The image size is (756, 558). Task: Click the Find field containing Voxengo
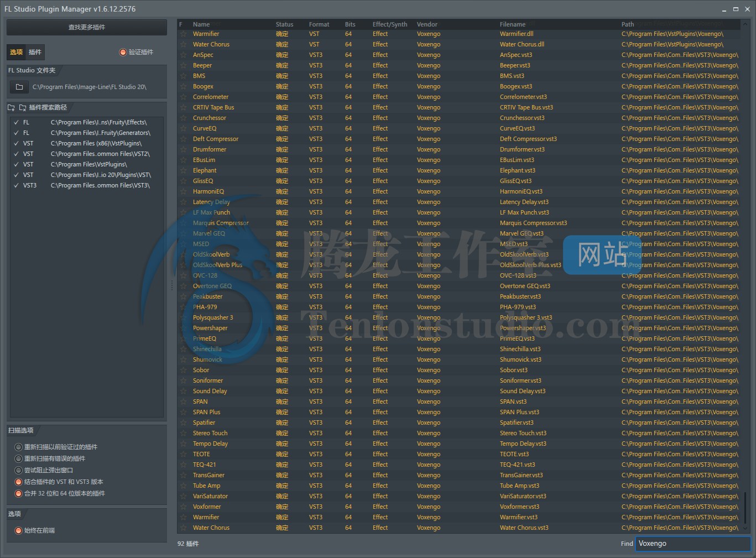693,544
